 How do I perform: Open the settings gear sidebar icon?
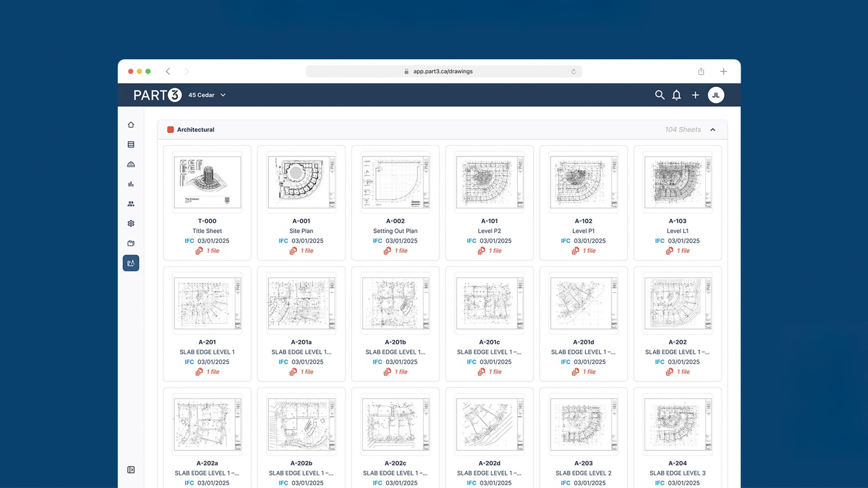click(131, 224)
